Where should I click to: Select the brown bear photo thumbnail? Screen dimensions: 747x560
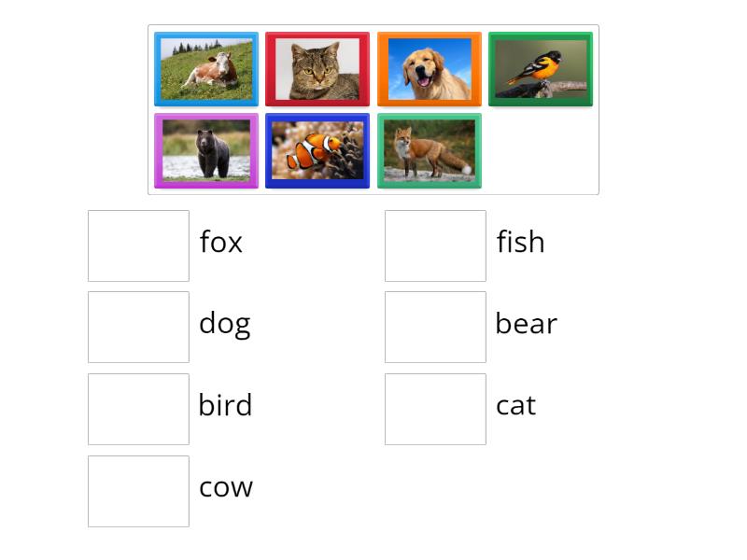205,149
